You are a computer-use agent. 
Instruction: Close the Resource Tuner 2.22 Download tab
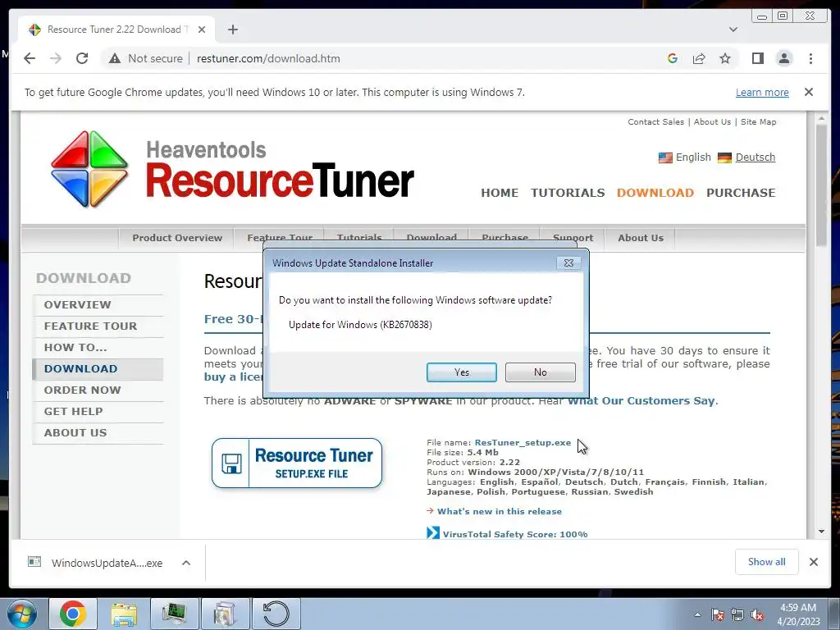coord(202,30)
